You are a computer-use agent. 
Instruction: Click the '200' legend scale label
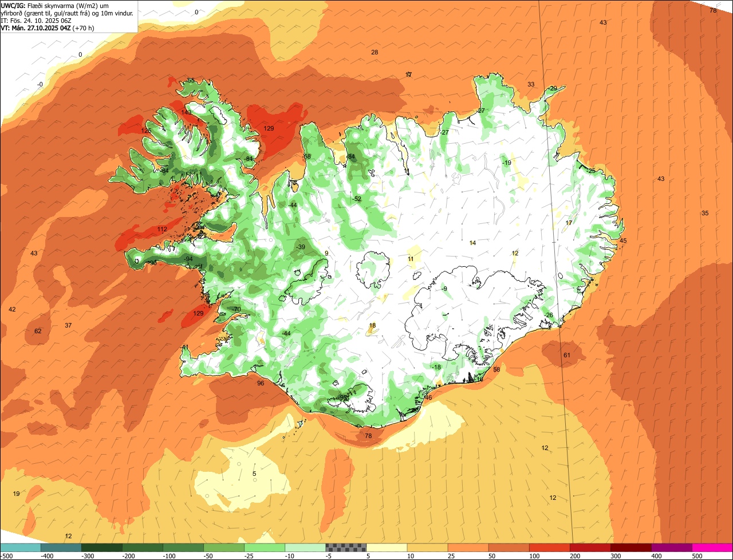(x=576, y=555)
